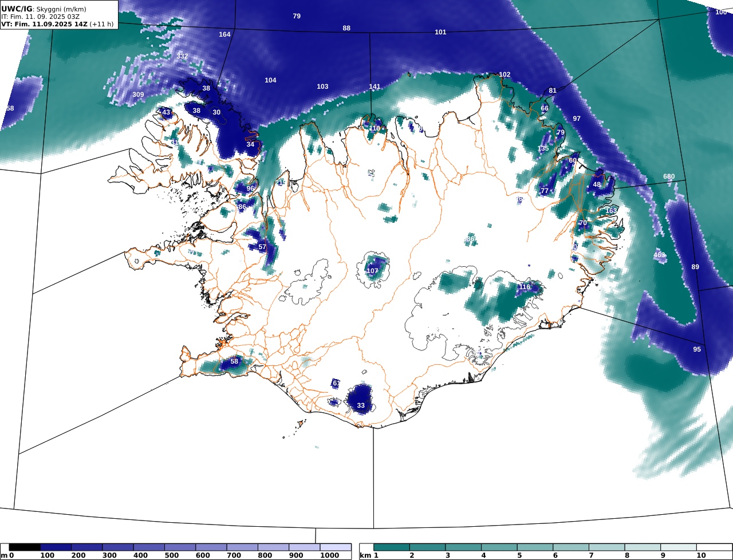Click the visibility value "34" on the map

(x=250, y=144)
